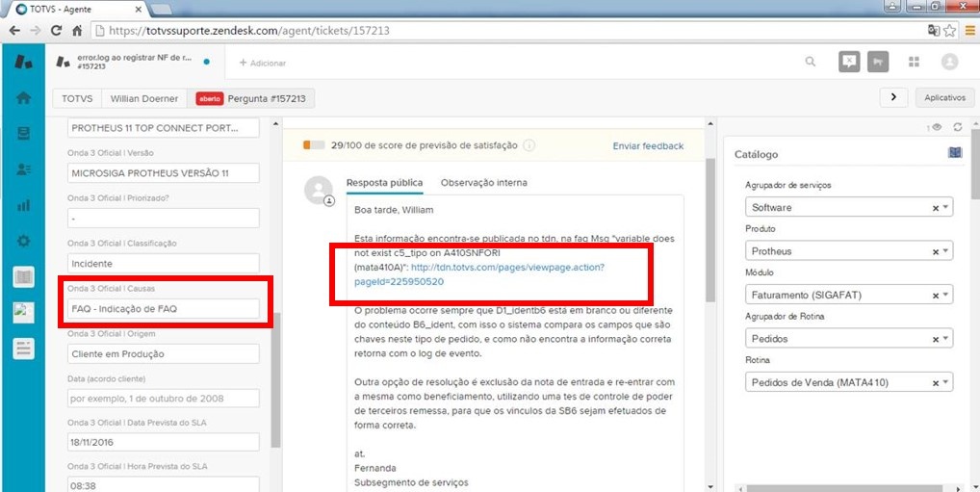Click the + Adicionar new ticket button

(x=263, y=63)
